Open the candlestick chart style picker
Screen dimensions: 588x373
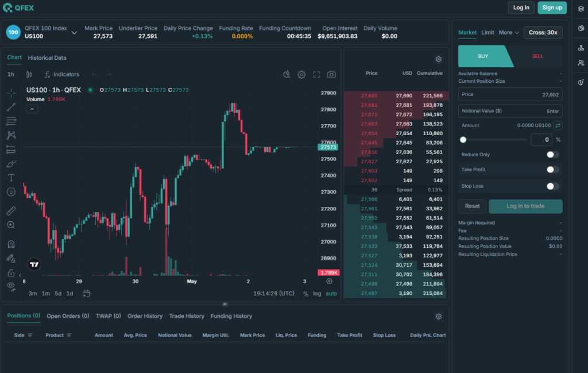point(29,75)
